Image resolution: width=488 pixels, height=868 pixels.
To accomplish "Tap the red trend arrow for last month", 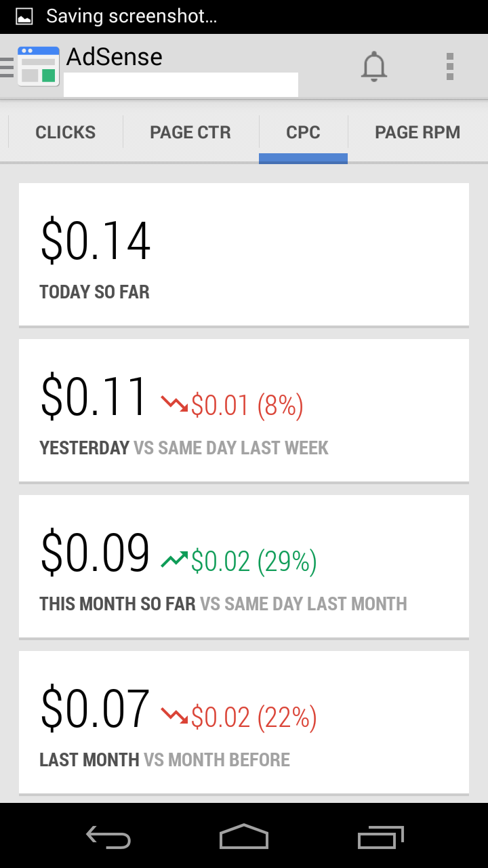I will [x=174, y=716].
